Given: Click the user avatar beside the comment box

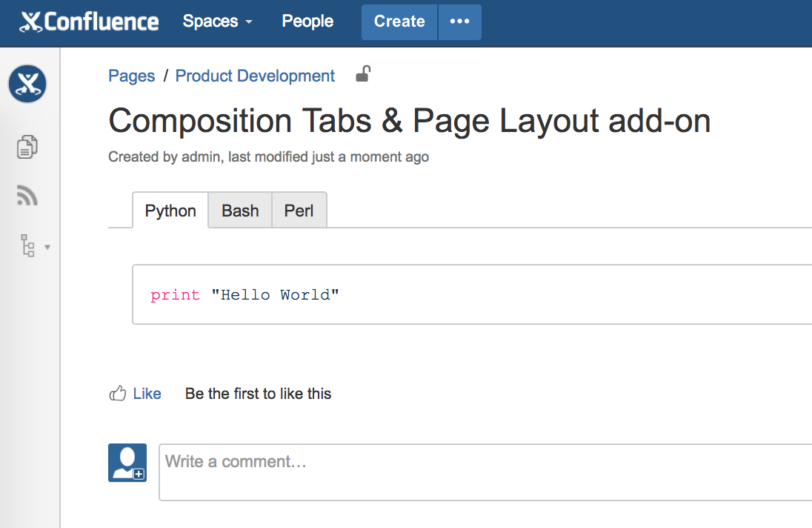Looking at the screenshot, I should [127, 462].
